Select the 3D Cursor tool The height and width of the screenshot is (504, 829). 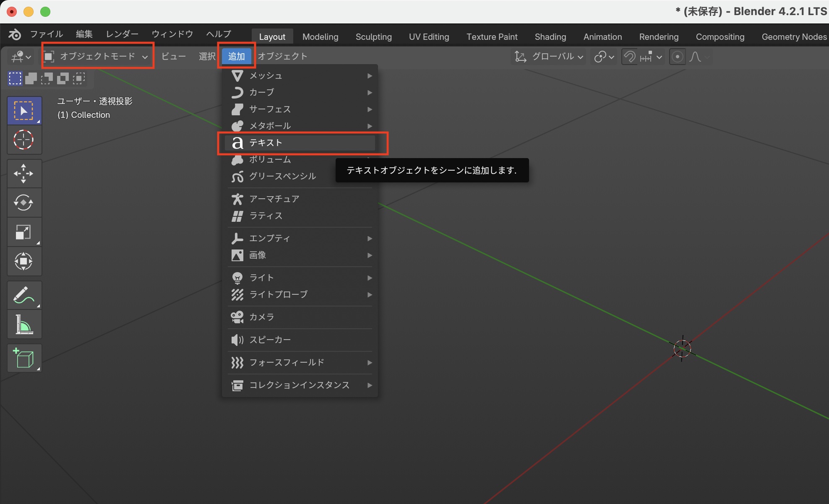tap(24, 140)
